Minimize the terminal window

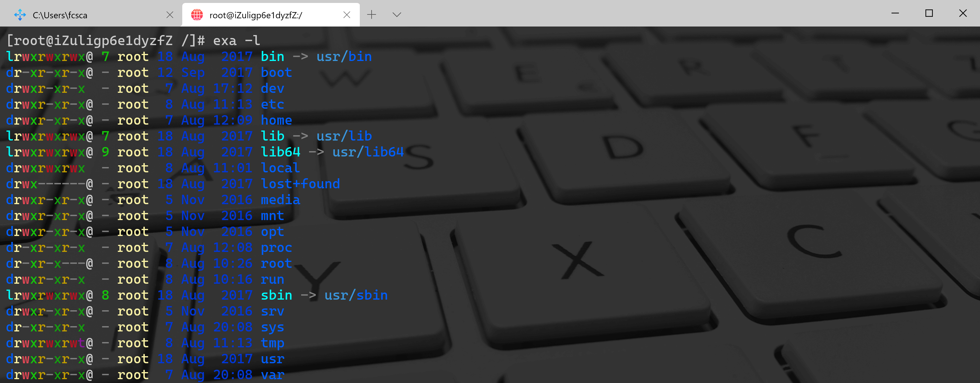(895, 13)
